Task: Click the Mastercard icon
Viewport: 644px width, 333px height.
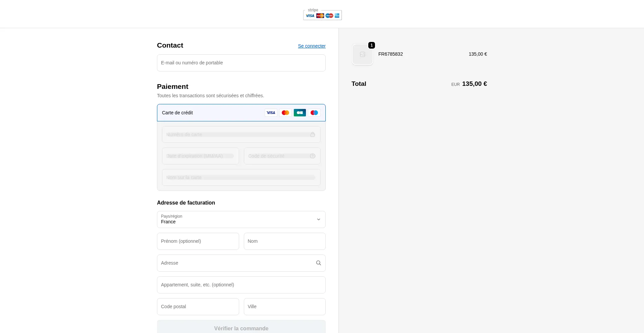Action: 285,113
